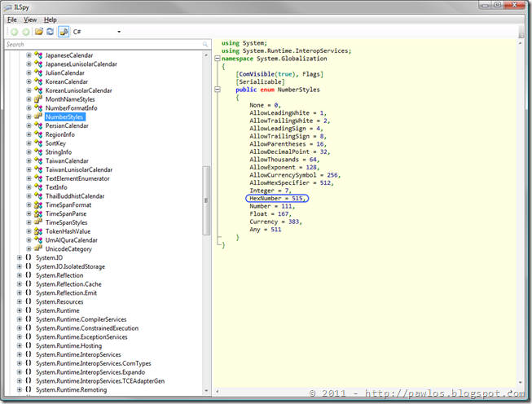Open the C# language dropdown
532x404 pixels.
[97, 32]
